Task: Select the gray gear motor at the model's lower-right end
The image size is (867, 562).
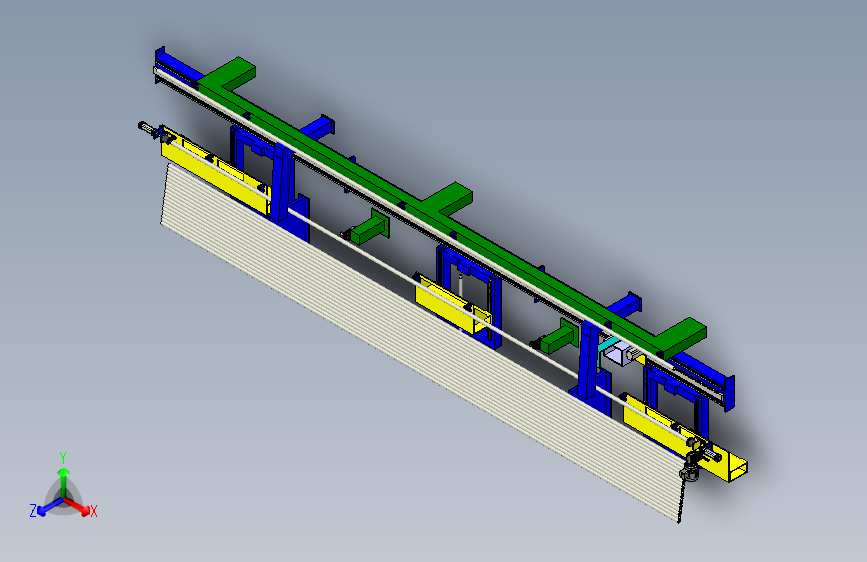Action: click(x=691, y=467)
